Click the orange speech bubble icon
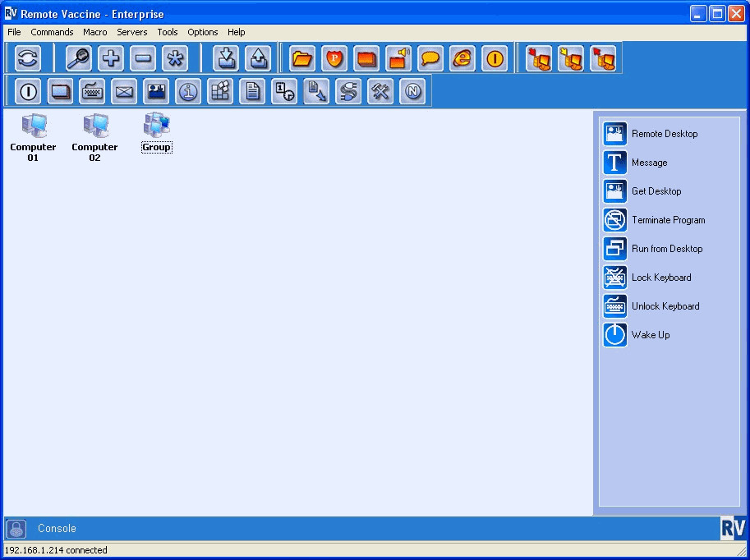750x560 pixels. coord(430,58)
